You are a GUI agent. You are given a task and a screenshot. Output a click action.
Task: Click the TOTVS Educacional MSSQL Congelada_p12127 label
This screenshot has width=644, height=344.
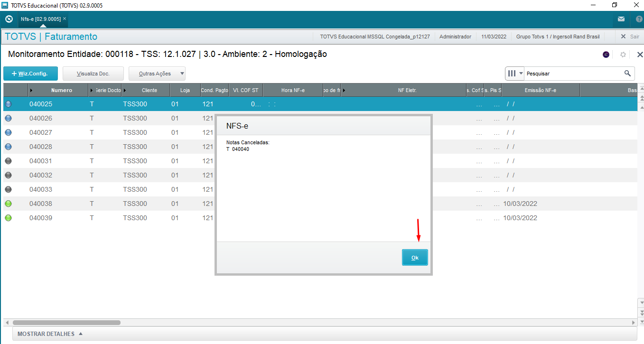[375, 37]
